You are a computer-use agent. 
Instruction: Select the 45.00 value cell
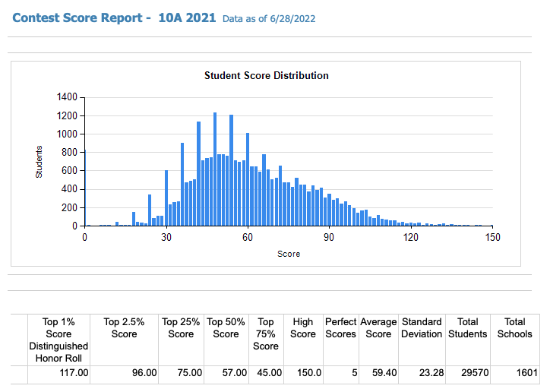[x=266, y=375]
